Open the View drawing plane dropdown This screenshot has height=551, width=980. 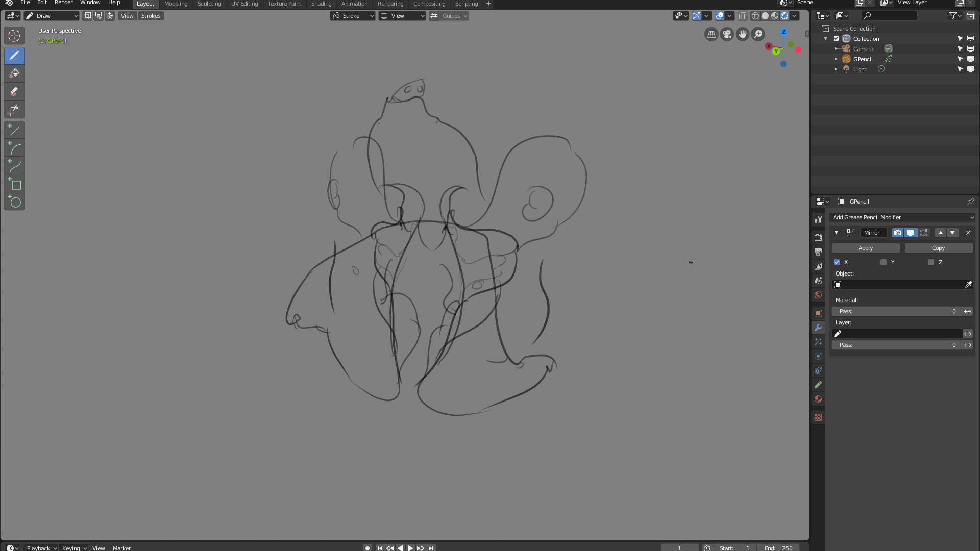[402, 16]
